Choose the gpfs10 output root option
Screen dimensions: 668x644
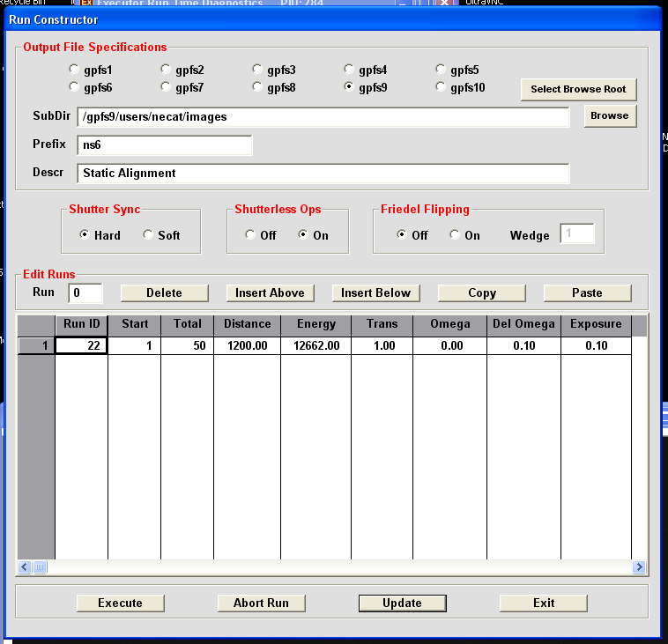[442, 87]
